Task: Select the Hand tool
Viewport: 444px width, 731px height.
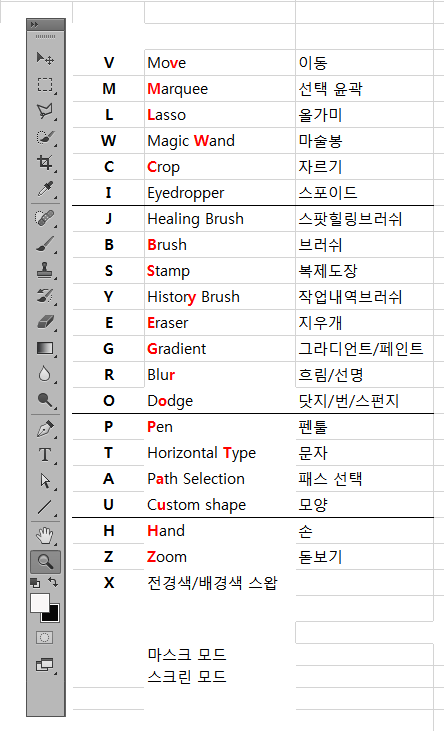Action: coord(45,536)
